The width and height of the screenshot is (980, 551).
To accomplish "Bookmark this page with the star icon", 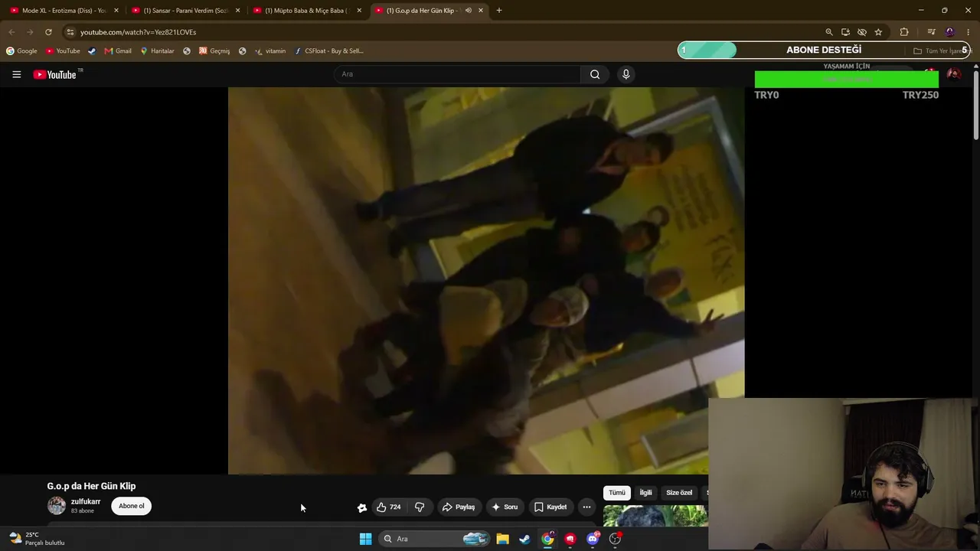I will click(x=878, y=32).
